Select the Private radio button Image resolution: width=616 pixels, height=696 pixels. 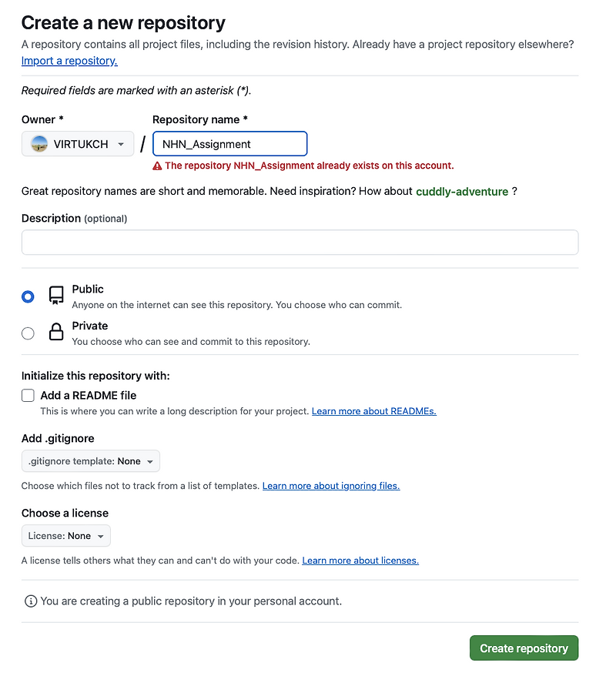[28, 333]
